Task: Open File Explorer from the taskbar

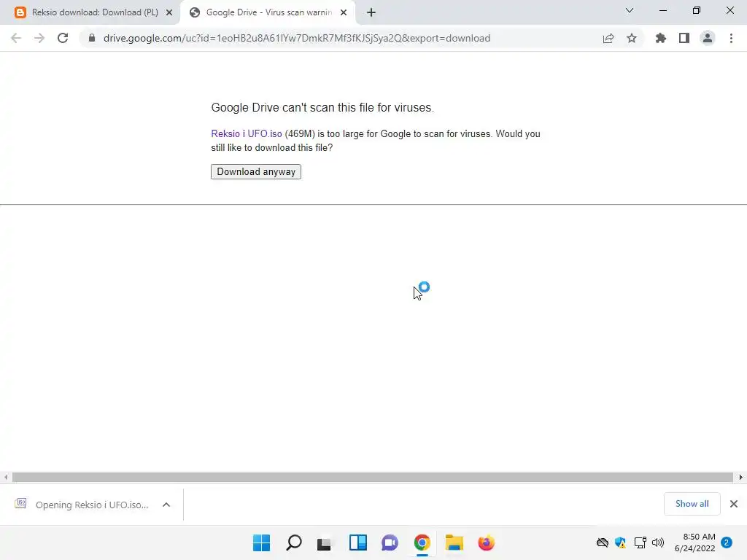Action: 454,542
